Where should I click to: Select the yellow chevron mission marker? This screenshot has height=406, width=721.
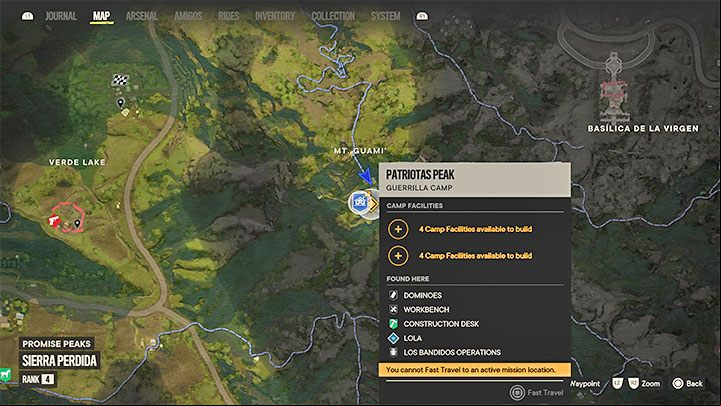click(x=373, y=204)
